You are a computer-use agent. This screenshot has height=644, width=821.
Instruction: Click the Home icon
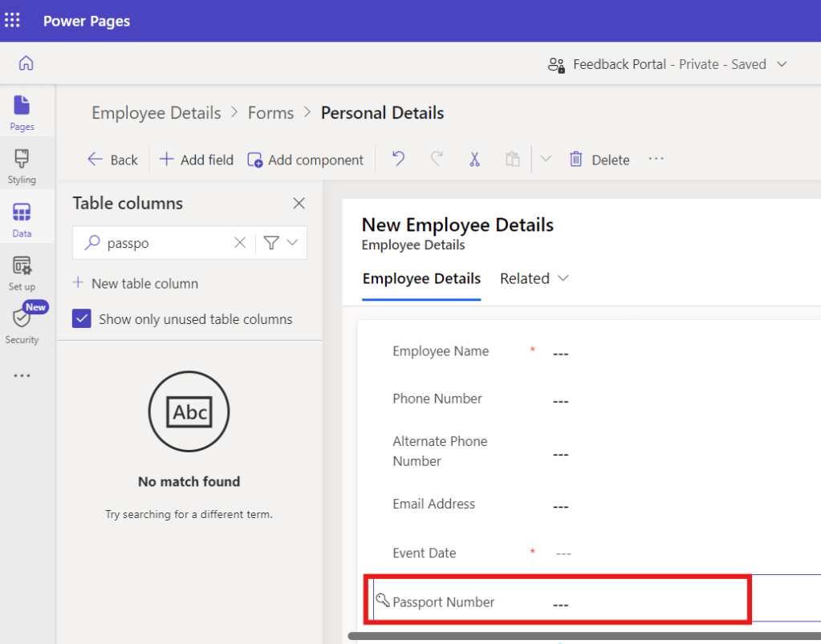[26, 63]
